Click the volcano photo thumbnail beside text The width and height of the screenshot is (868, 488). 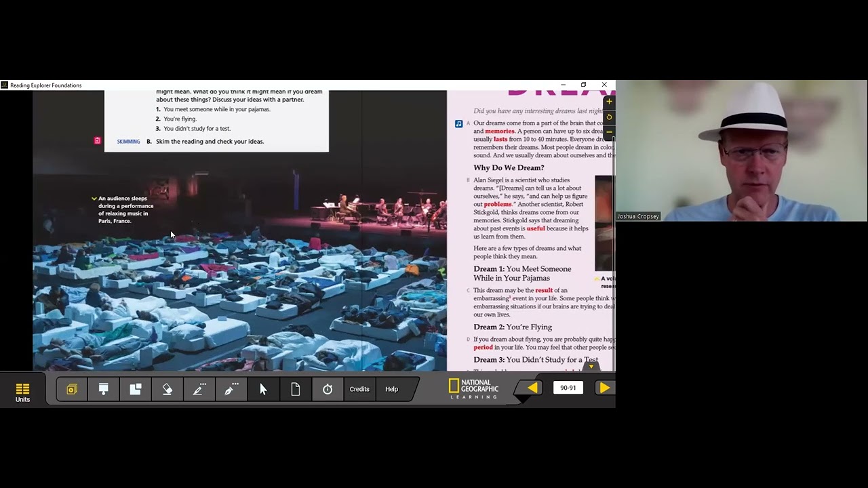pos(604,223)
